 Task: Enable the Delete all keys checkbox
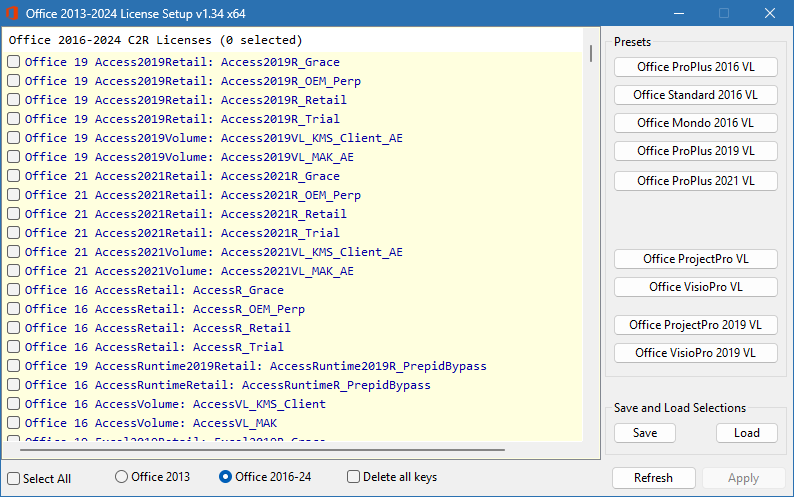click(x=353, y=477)
